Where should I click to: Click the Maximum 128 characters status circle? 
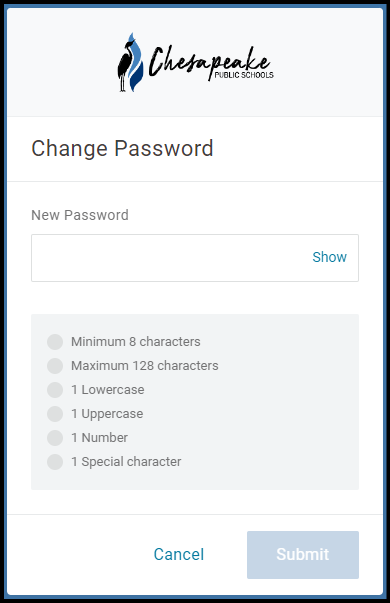coord(55,366)
